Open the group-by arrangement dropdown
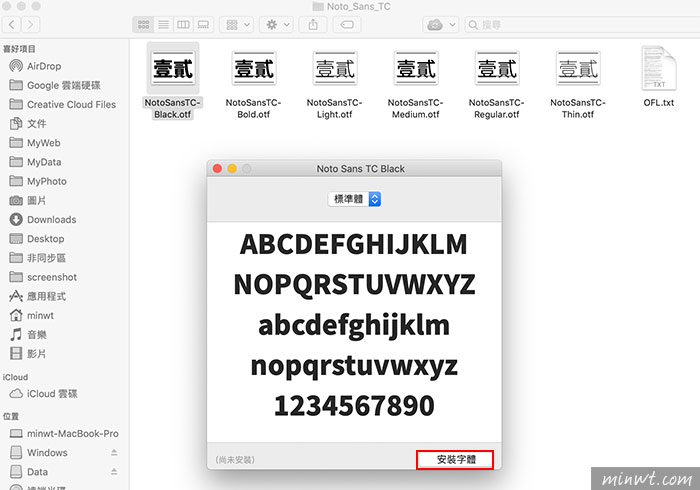The image size is (700, 490). 237,25
